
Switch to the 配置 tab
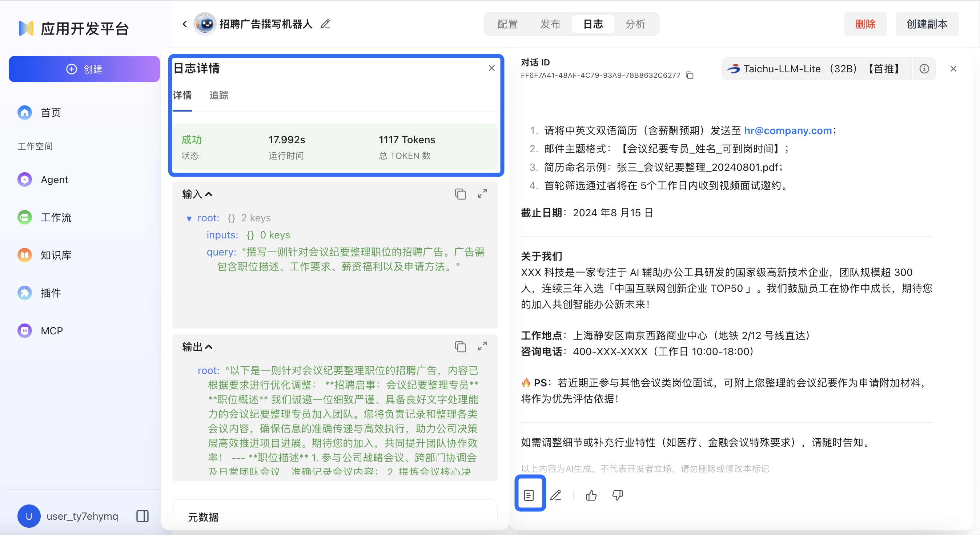pos(506,24)
